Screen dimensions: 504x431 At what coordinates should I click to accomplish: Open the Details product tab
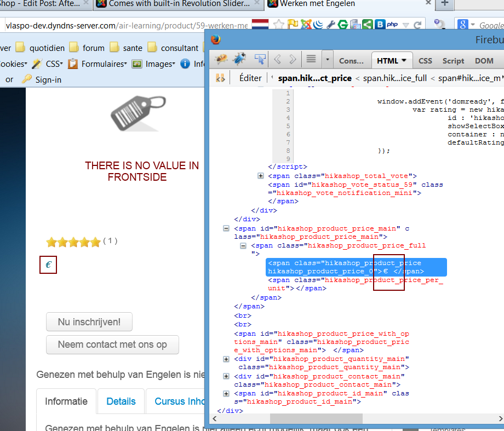[x=121, y=401]
